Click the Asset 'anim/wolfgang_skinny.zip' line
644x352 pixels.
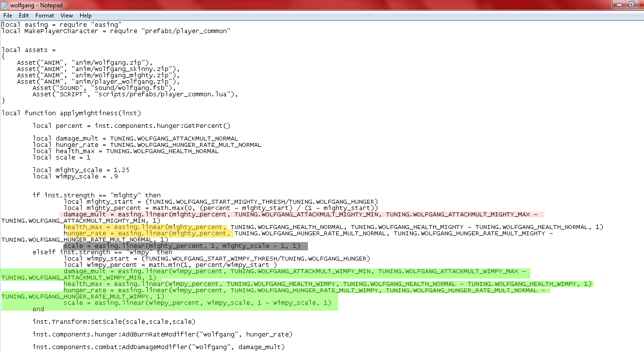(98, 69)
